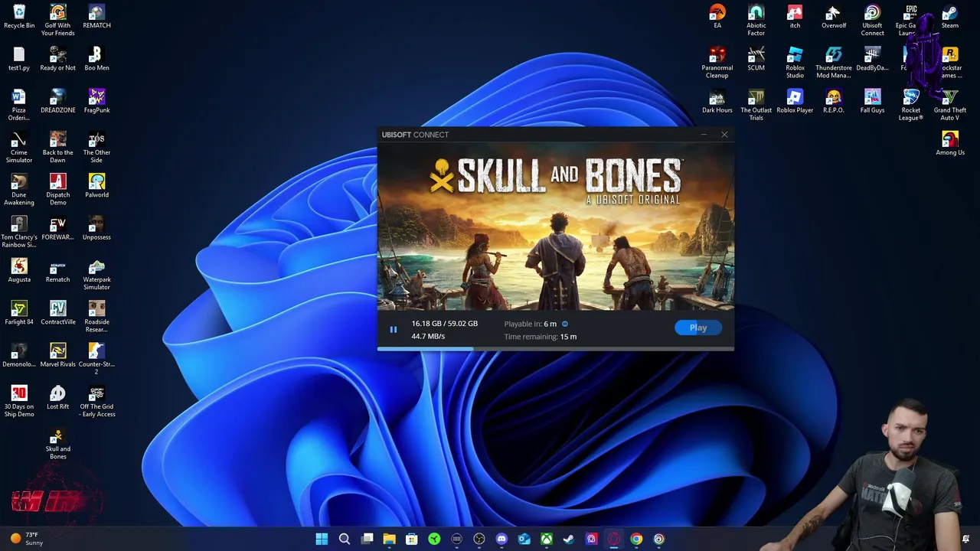This screenshot has height=551, width=980.
Task: Click the download progress bar
Action: pyautogui.click(x=555, y=349)
